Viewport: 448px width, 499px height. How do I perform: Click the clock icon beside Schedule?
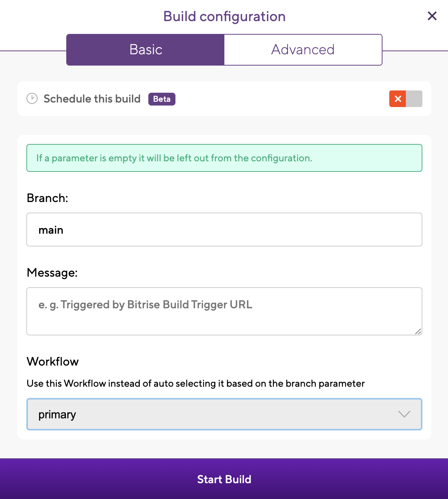pos(32,99)
